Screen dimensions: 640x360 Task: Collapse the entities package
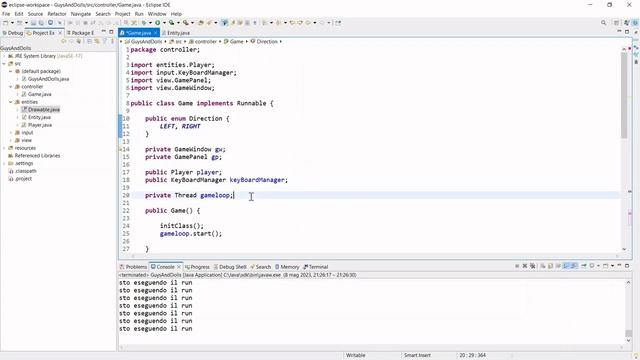pyautogui.click(x=11, y=102)
